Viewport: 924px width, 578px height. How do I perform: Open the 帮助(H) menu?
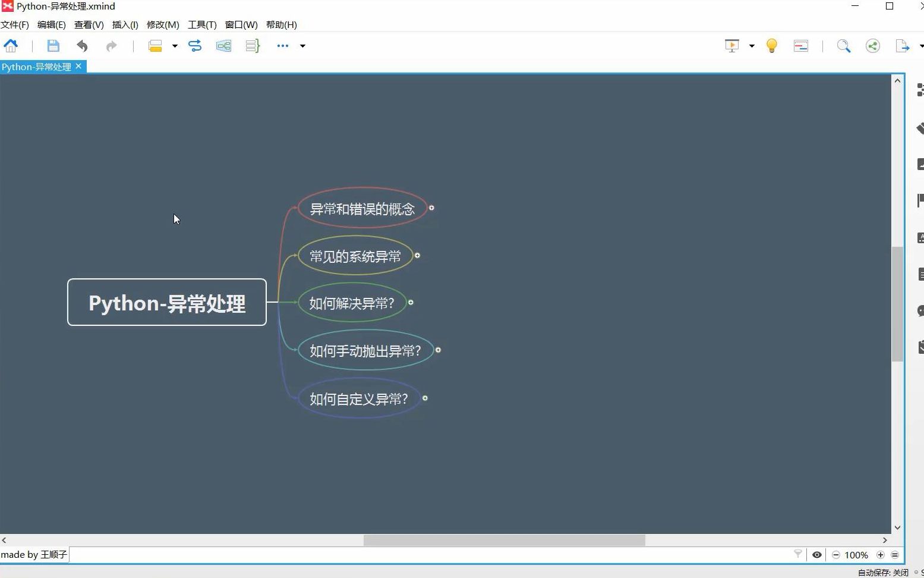pos(282,24)
